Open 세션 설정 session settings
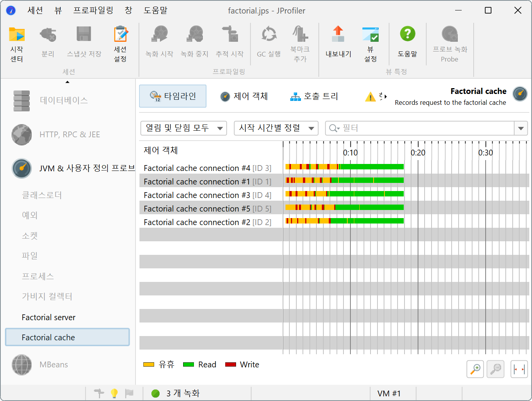 [120, 44]
